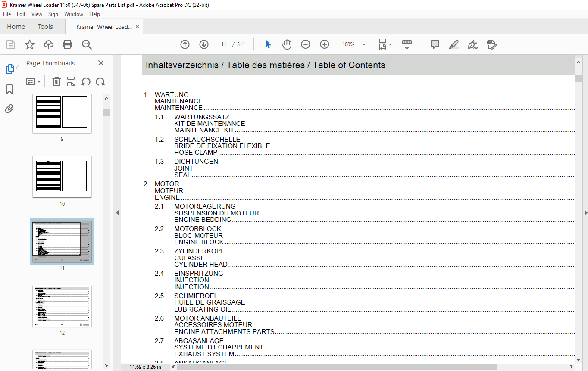Open the View menu
Image resolution: width=588 pixels, height=371 pixels.
[x=37, y=14]
